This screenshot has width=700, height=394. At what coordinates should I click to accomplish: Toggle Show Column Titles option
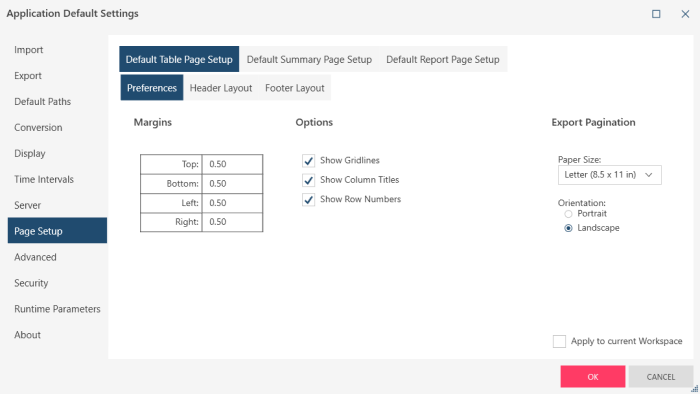[308, 180]
